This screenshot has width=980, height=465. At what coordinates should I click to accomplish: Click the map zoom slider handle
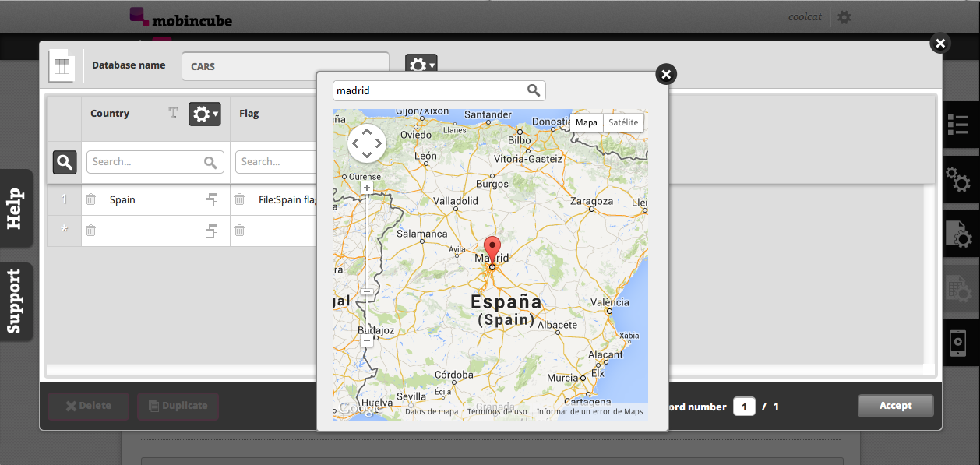click(x=367, y=291)
